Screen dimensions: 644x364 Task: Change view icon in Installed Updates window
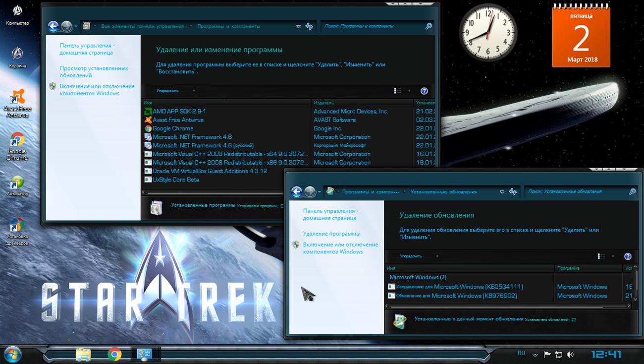pos(601,256)
